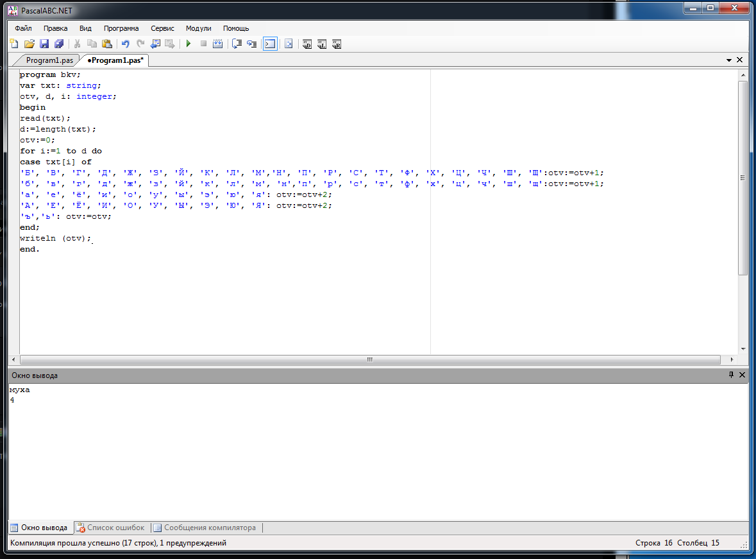Expand the Сервис menu
Image resolution: width=756 pixels, height=559 pixels.
162,28
